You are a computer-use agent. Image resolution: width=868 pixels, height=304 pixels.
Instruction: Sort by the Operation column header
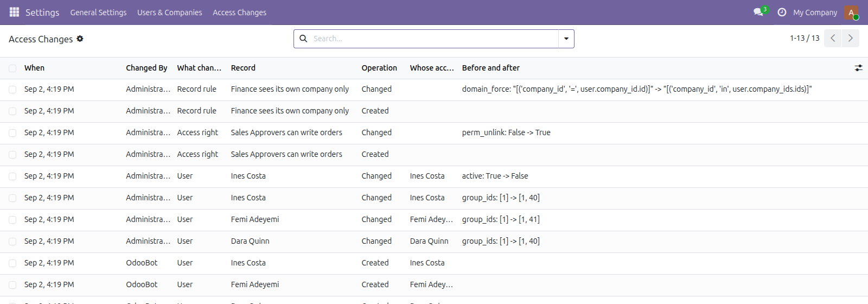379,68
